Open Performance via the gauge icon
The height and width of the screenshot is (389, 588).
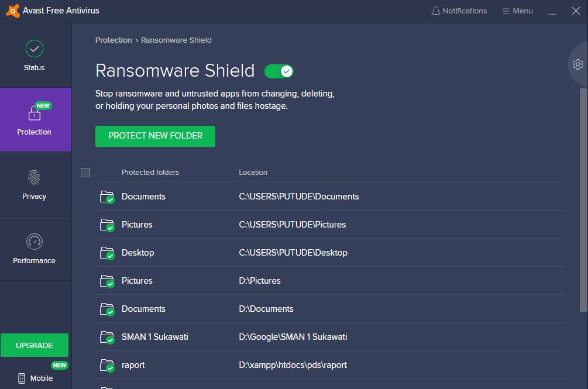(x=34, y=242)
